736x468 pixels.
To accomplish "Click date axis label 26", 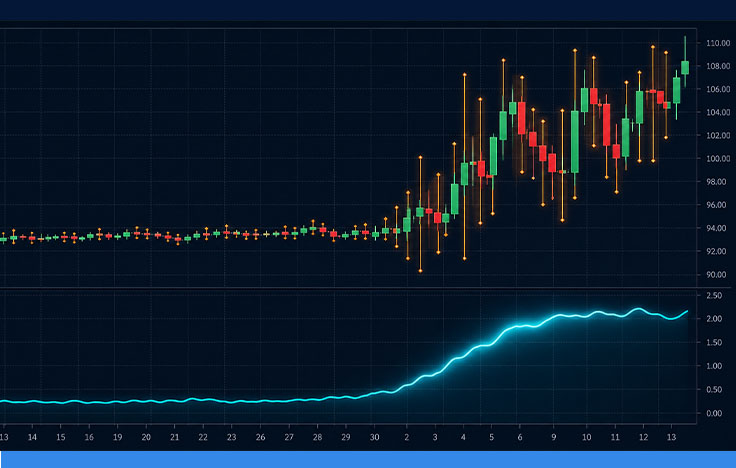I will (261, 437).
